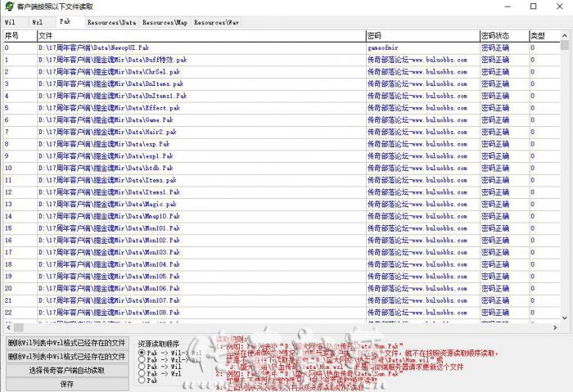Click 选择传奇客户端自动读取 button
The width and height of the screenshot is (573, 392).
click(x=67, y=370)
